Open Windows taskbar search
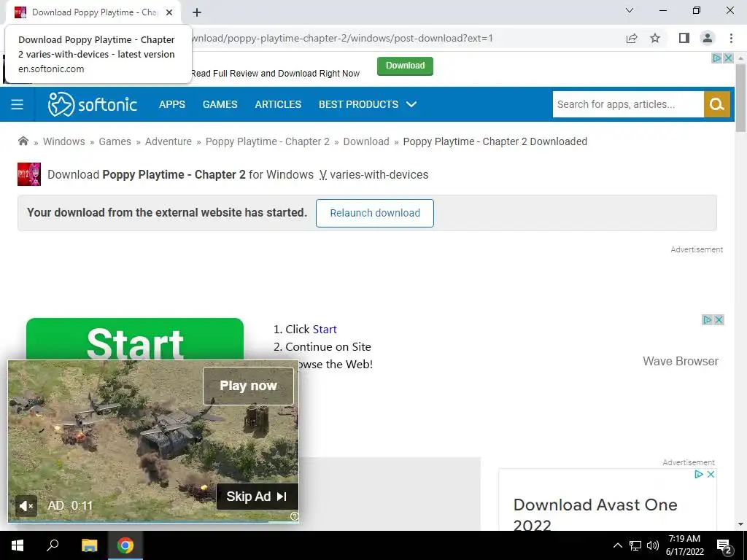This screenshot has height=560, width=747. [53, 545]
